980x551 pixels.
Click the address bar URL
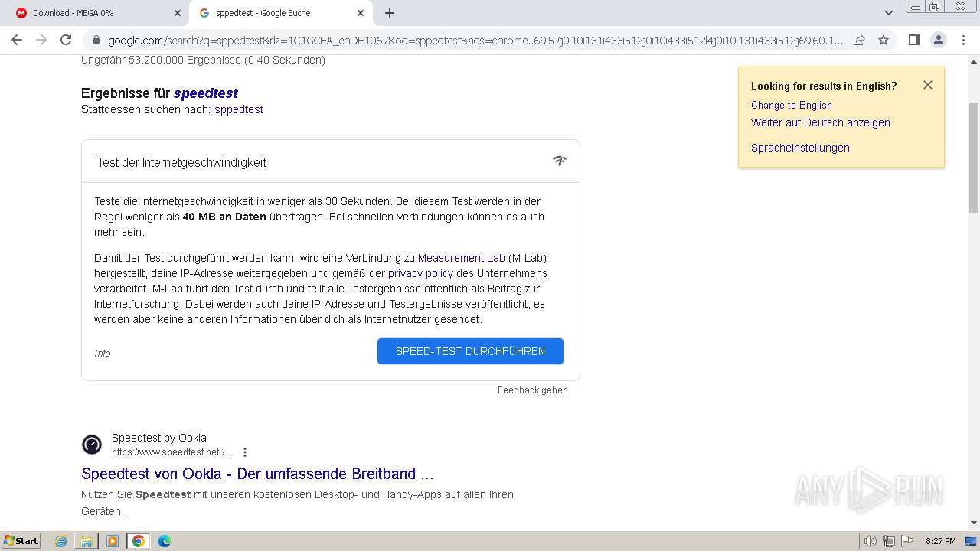(x=475, y=41)
